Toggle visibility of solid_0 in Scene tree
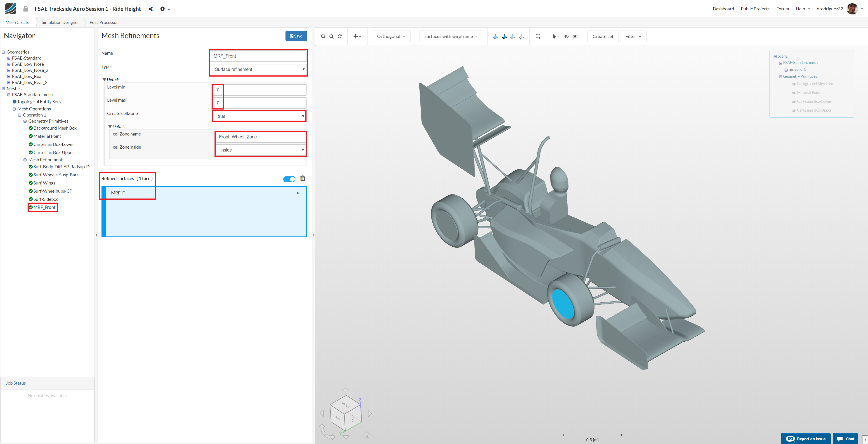This screenshot has height=444, width=868. tap(791, 70)
